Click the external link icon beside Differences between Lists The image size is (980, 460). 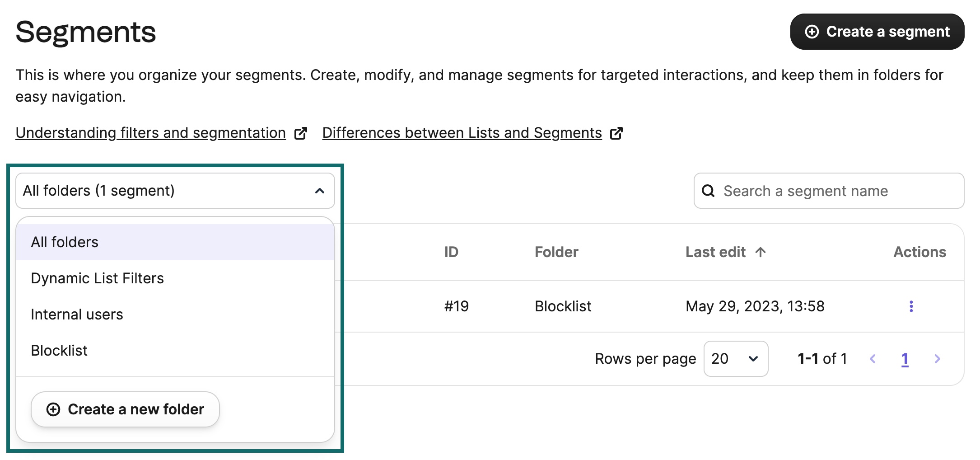point(616,133)
